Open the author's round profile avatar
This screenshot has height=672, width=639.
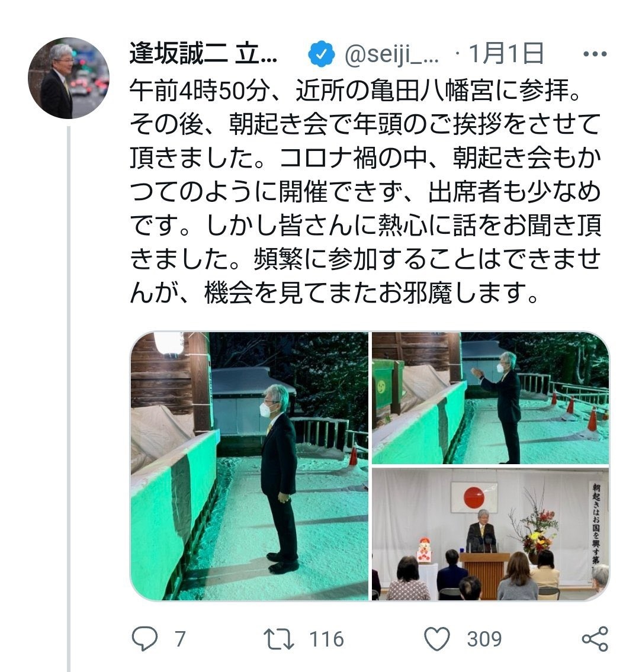[x=69, y=78]
